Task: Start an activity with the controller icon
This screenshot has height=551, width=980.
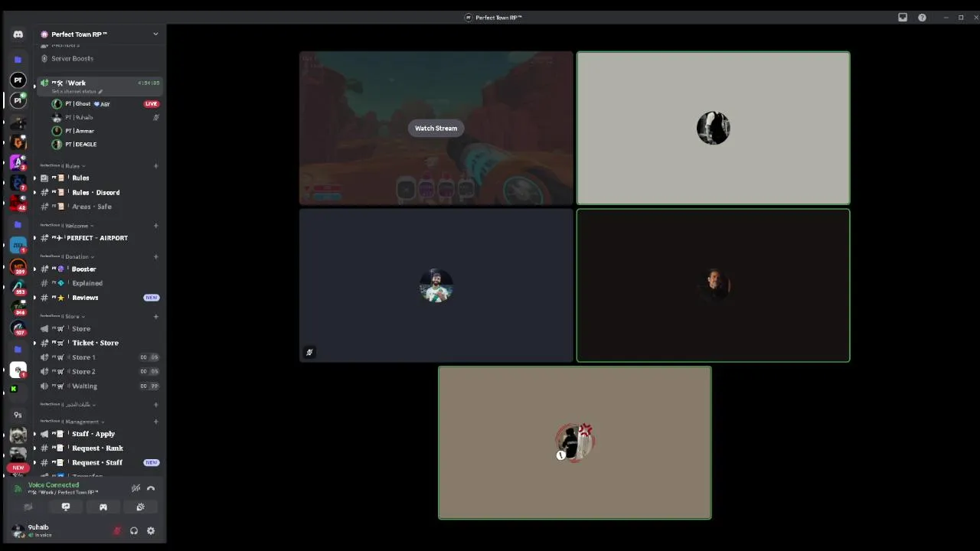Action: 103,507
